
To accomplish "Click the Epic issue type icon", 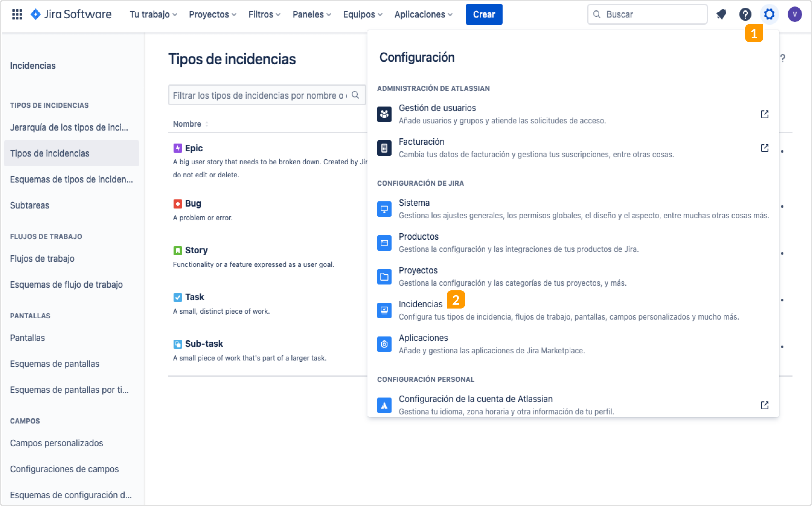I will [178, 148].
